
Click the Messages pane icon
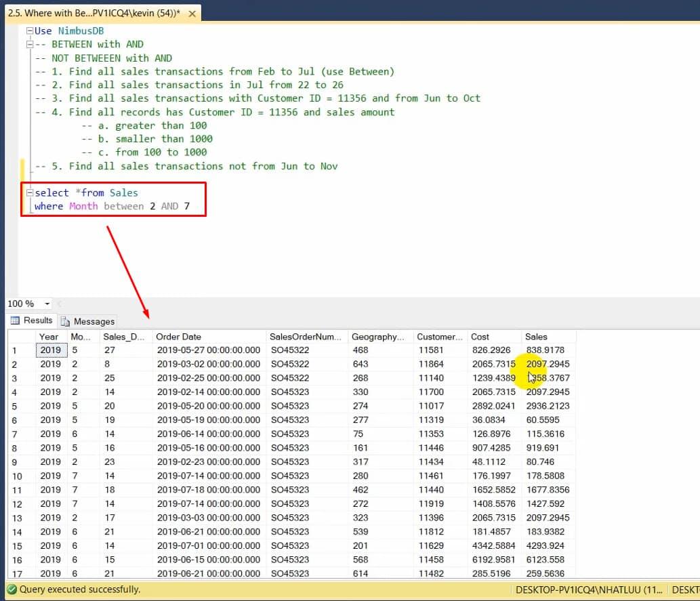(x=66, y=320)
